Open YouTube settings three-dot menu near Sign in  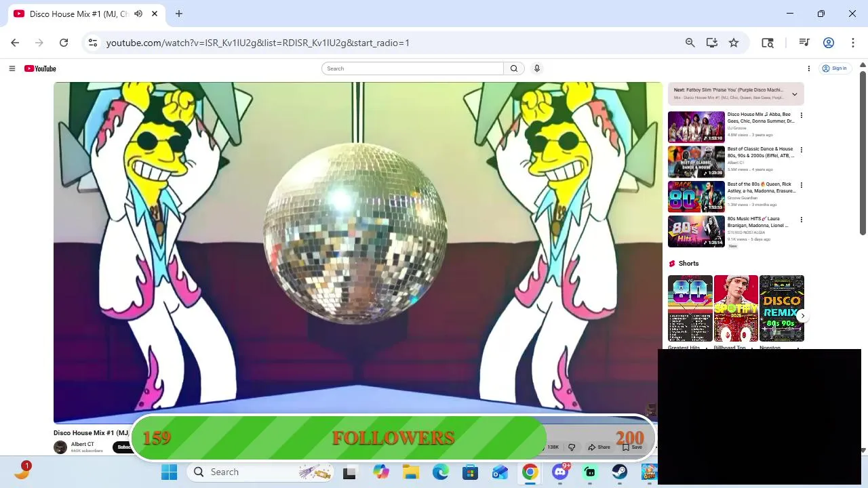click(808, 68)
